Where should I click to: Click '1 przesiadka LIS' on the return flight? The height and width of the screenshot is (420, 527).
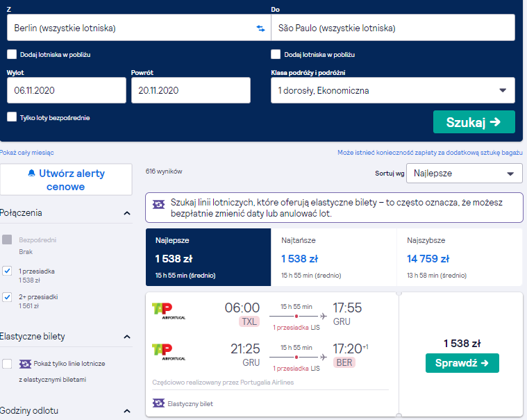[296, 368]
